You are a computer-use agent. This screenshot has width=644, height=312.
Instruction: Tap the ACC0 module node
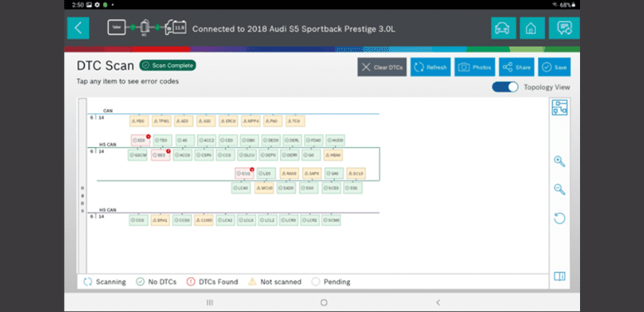coord(183,156)
